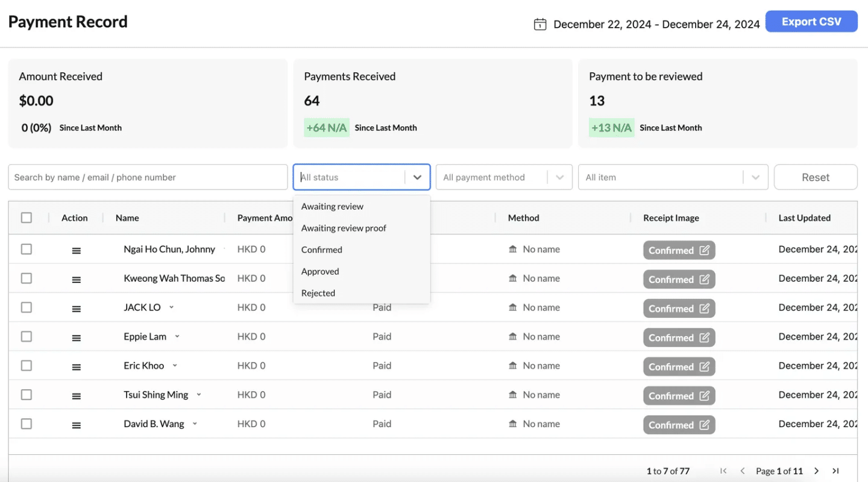Click the Receipt Image column header
Viewport: 868px width, 482px height.
point(671,218)
